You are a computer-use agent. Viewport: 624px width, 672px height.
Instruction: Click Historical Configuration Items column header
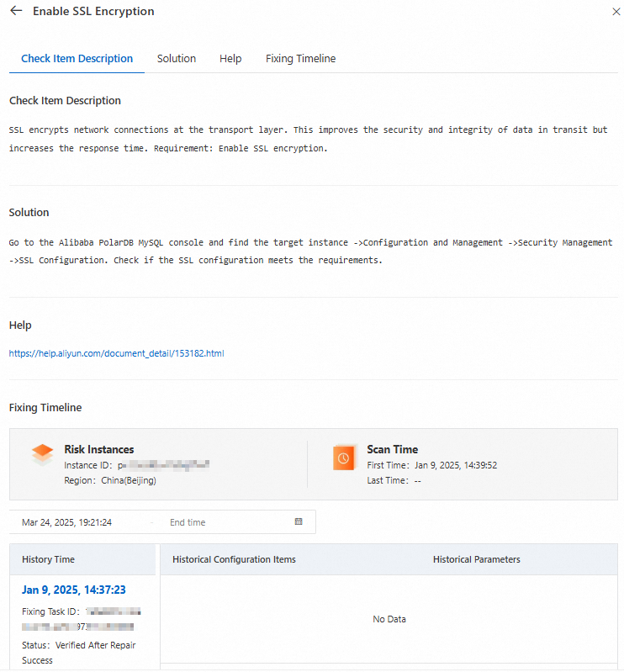tap(234, 559)
